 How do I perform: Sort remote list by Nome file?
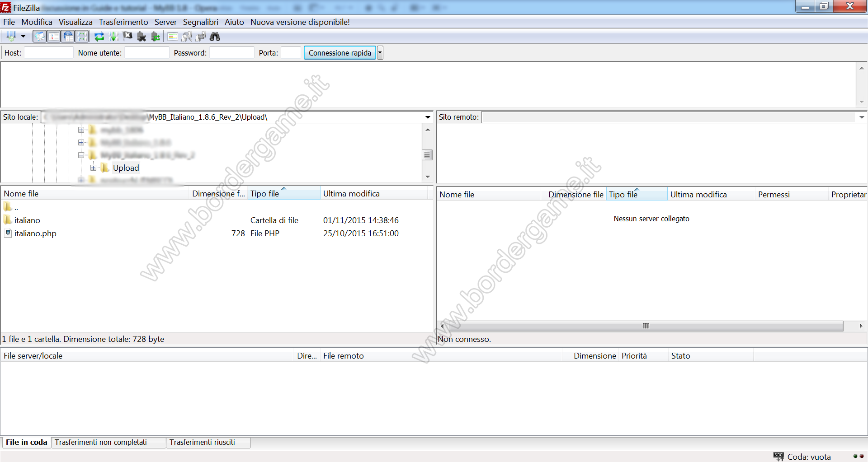[x=489, y=195]
